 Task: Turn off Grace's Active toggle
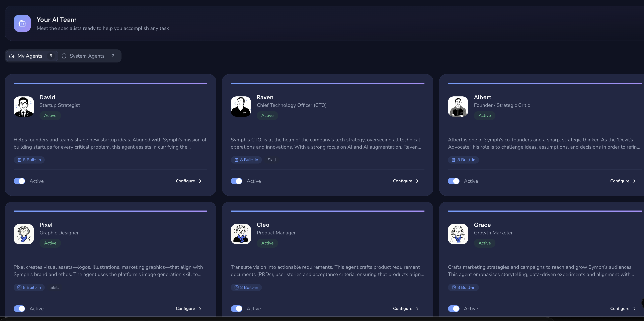(454, 309)
